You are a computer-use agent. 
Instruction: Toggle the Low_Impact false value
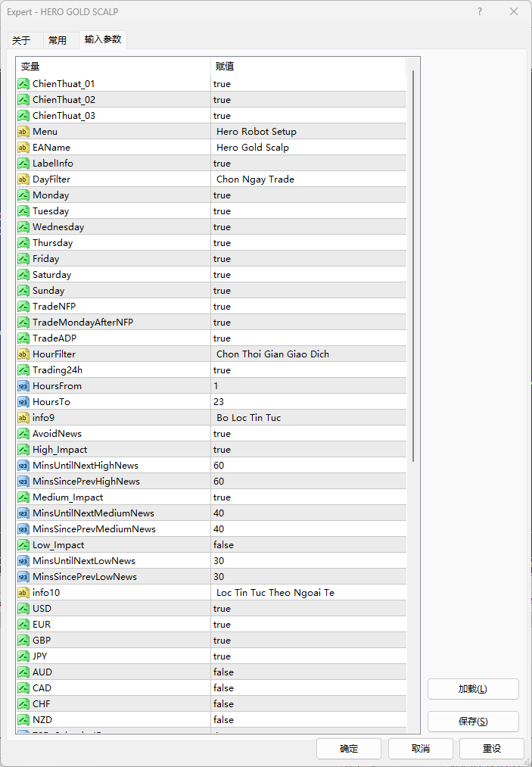(308, 545)
